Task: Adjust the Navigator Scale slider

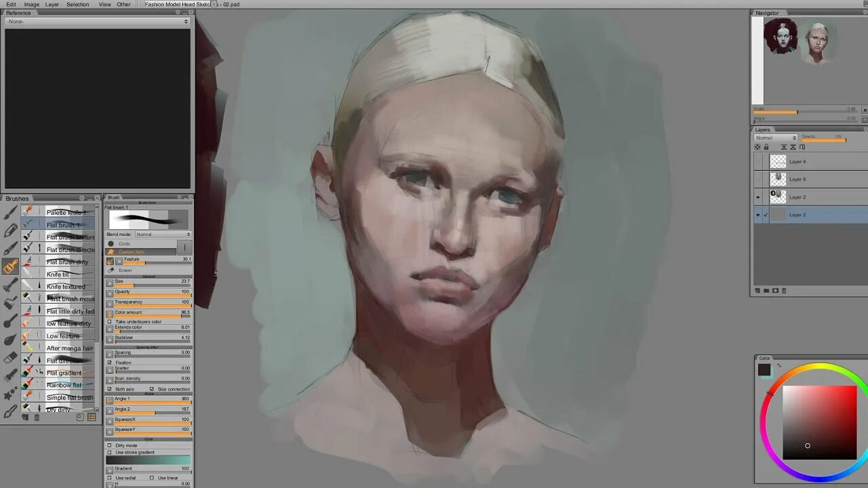Action: coord(805,110)
